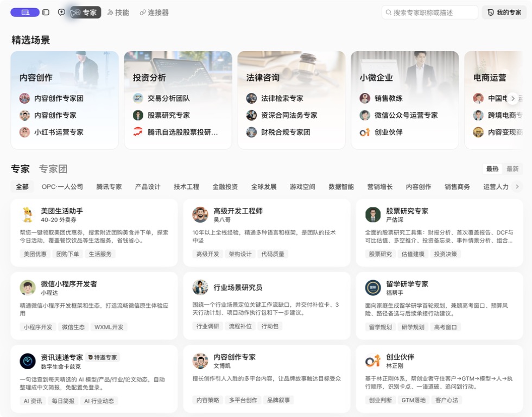The width and height of the screenshot is (532, 417).
Task: Click the 每日简报 tag
Action: [63, 401]
